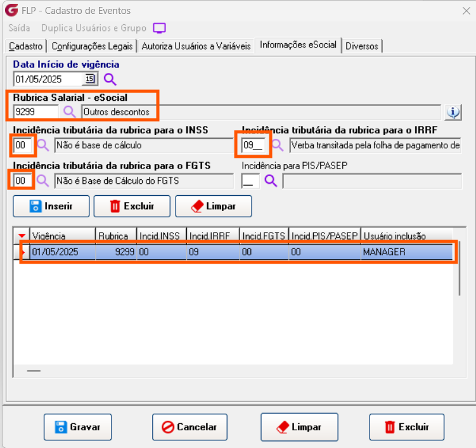Click the Cancelar button
476x448 pixels.
point(190,427)
